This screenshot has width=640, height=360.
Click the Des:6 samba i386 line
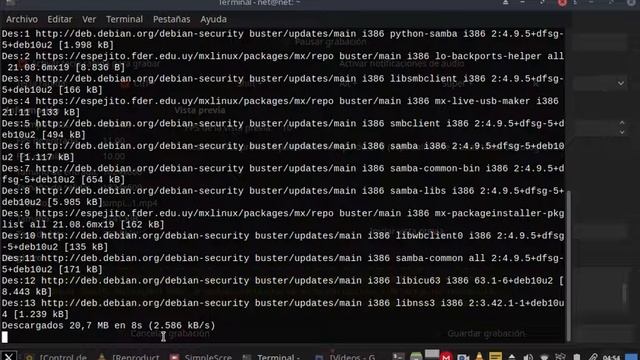[282, 151]
